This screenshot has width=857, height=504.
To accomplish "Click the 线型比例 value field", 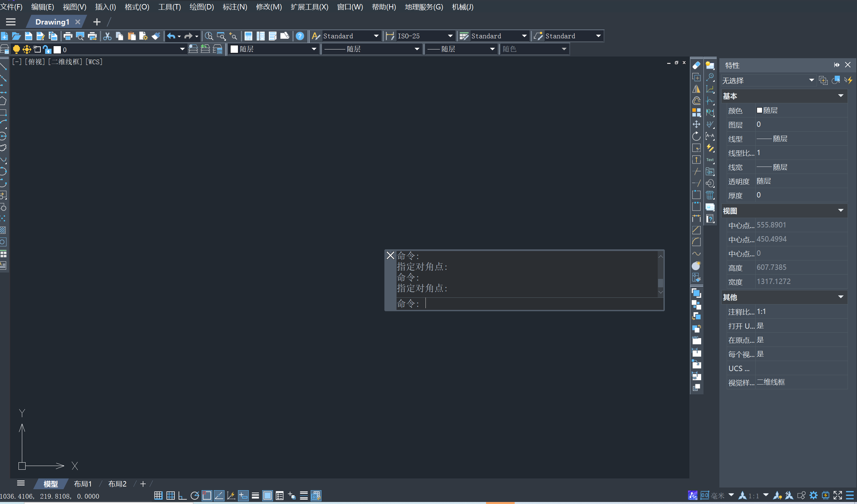I will [801, 153].
